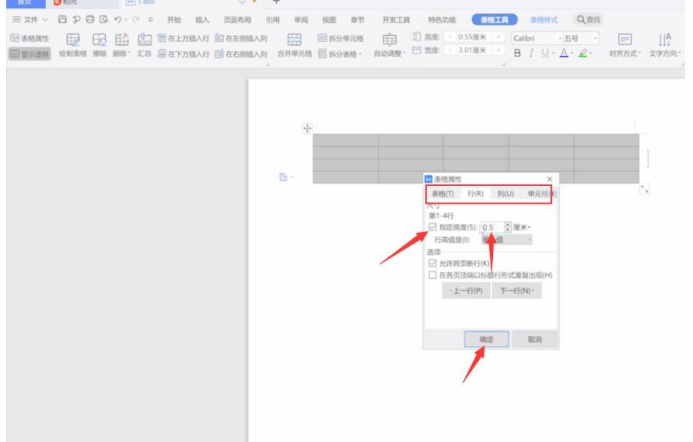Screen dimensions: 693x442
Task: Click 在右侧插入列
Action: pos(241,54)
